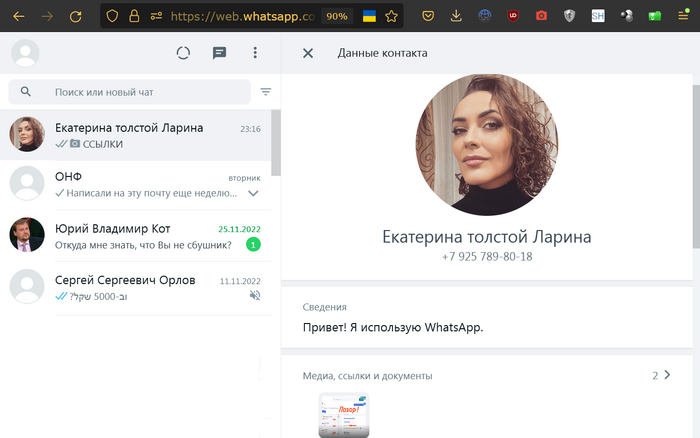Screen dimensions: 700x438
Task: View the contact's large profile photo
Action: click(x=487, y=143)
